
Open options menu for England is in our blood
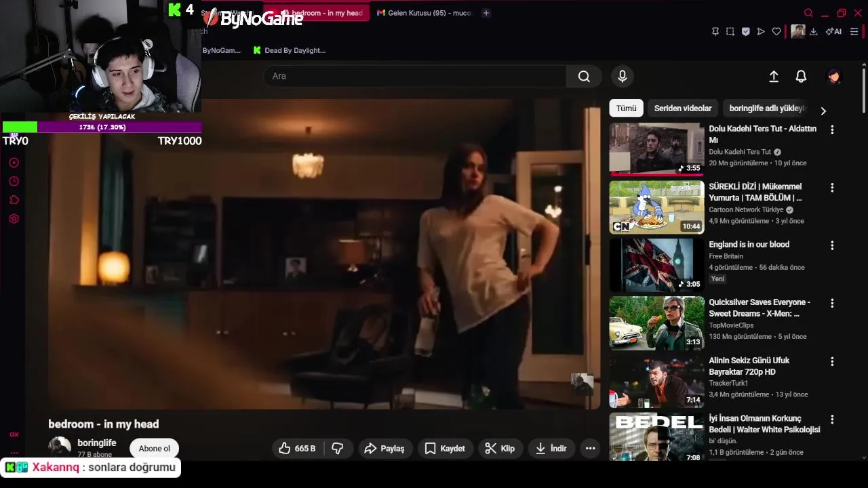[x=832, y=245]
